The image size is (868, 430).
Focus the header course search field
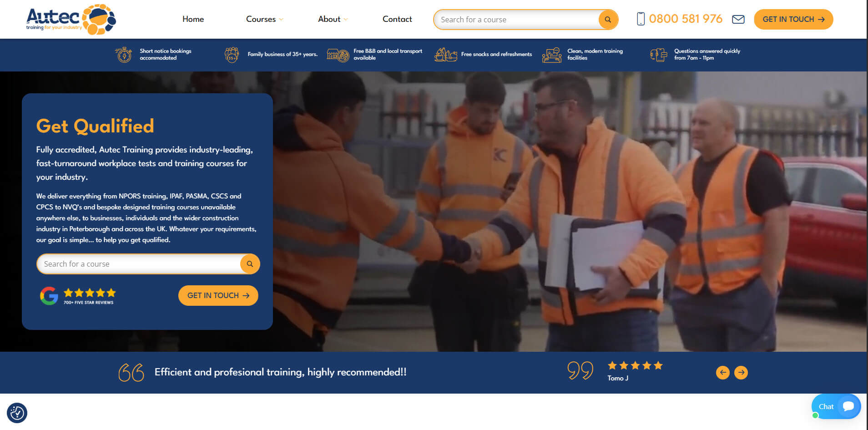(516, 20)
